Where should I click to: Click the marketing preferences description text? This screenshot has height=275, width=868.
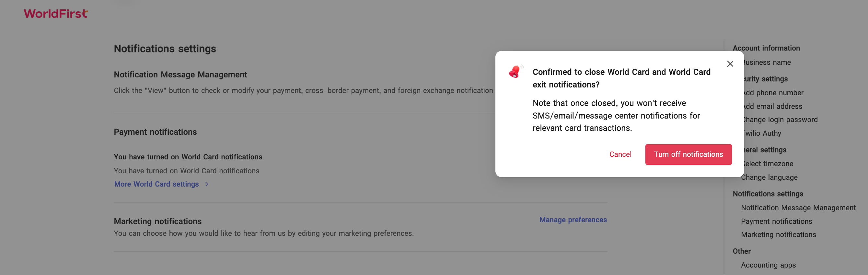(x=263, y=233)
